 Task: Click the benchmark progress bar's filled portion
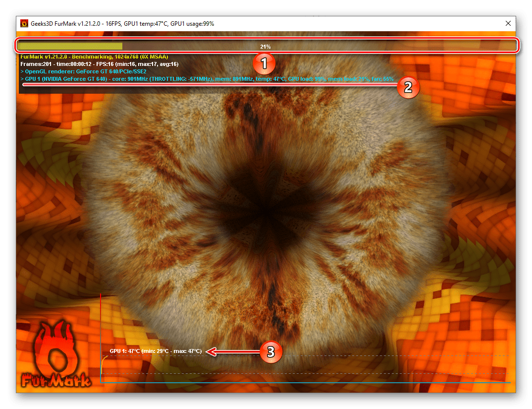(69, 46)
